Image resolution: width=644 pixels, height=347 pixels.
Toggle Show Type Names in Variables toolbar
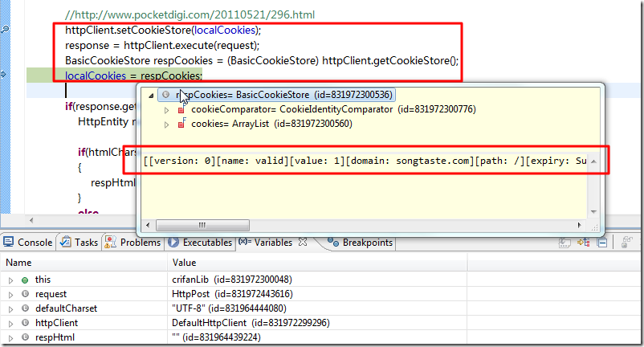565,243
